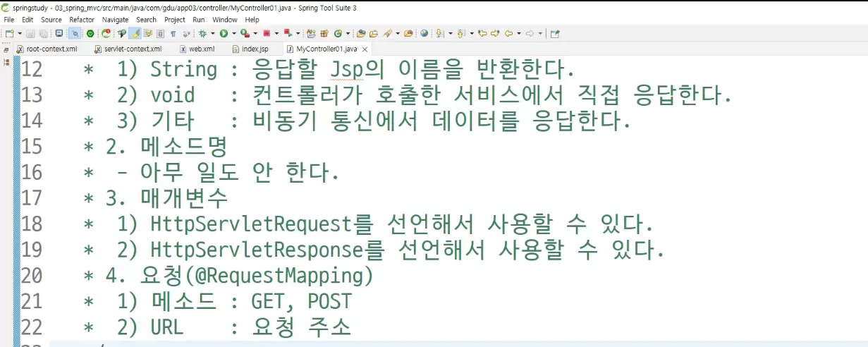Toggle block selection mode icon

click(161, 33)
